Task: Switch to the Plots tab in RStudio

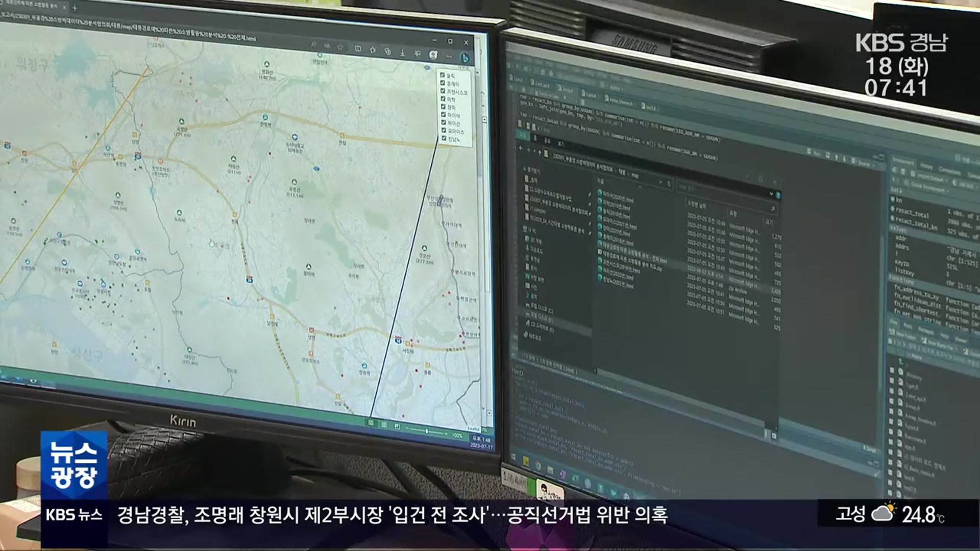Action: pyautogui.click(x=908, y=326)
